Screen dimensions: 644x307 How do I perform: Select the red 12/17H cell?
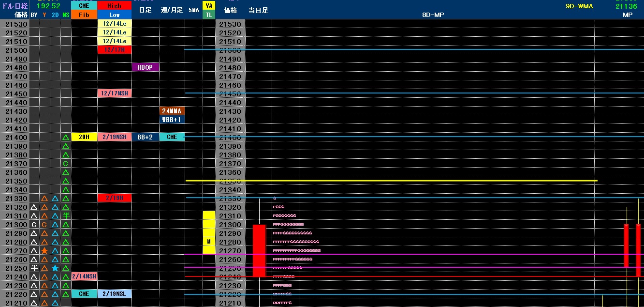[x=115, y=50]
